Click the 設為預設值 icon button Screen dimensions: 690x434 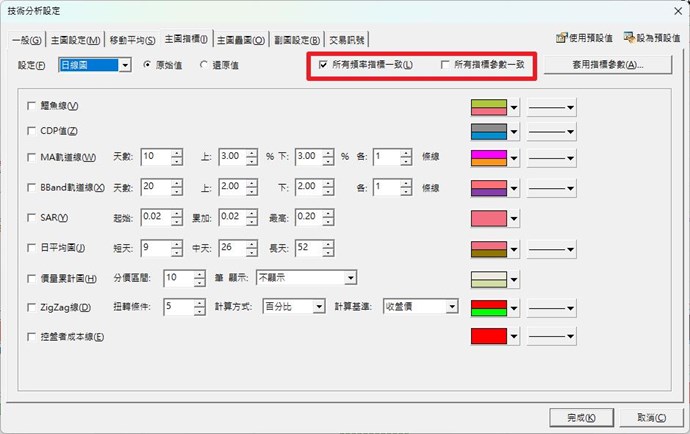pyautogui.click(x=651, y=38)
